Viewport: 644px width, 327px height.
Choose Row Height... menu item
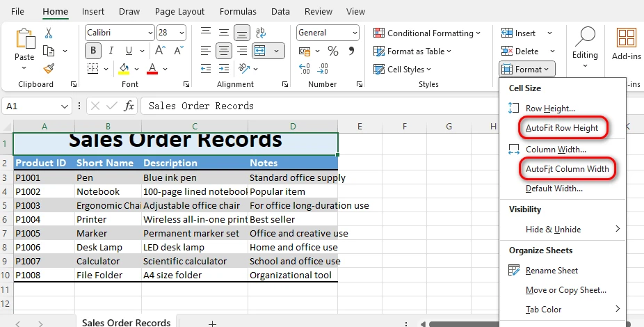(x=550, y=109)
